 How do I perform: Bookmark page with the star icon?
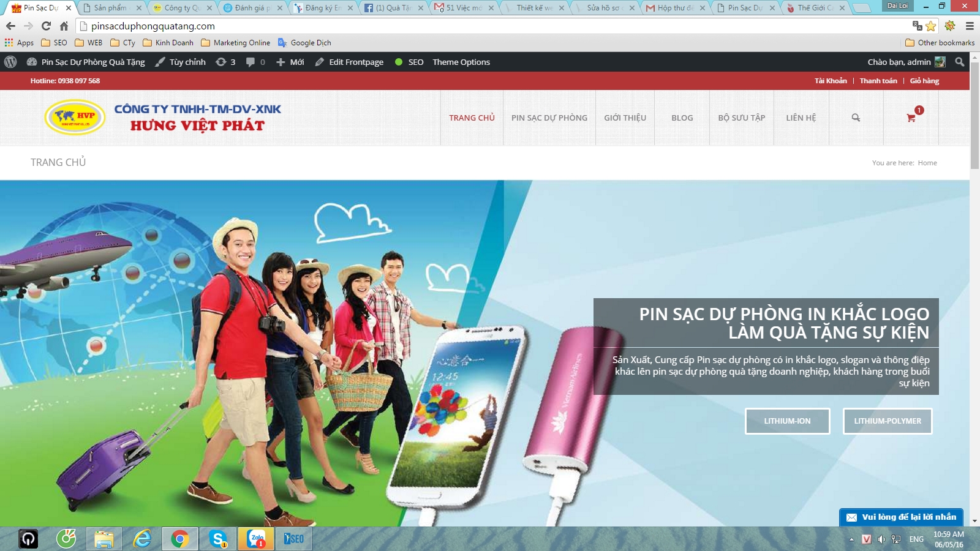pyautogui.click(x=931, y=26)
